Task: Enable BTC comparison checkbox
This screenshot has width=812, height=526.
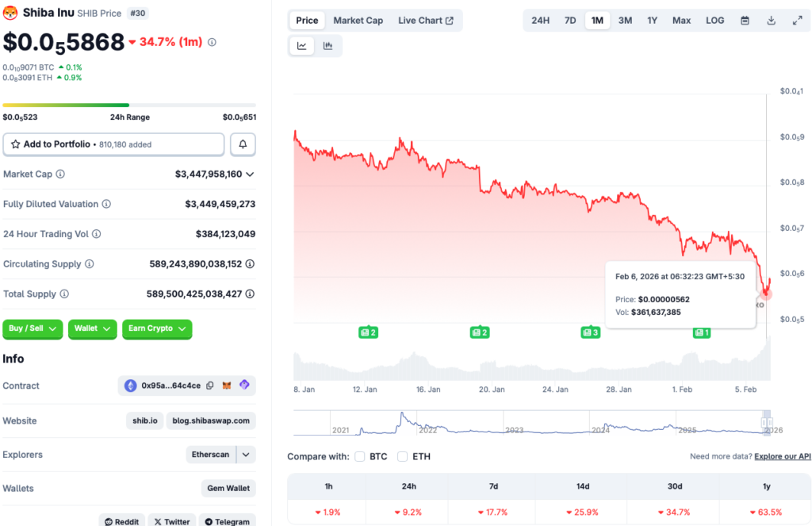Action: (361, 456)
